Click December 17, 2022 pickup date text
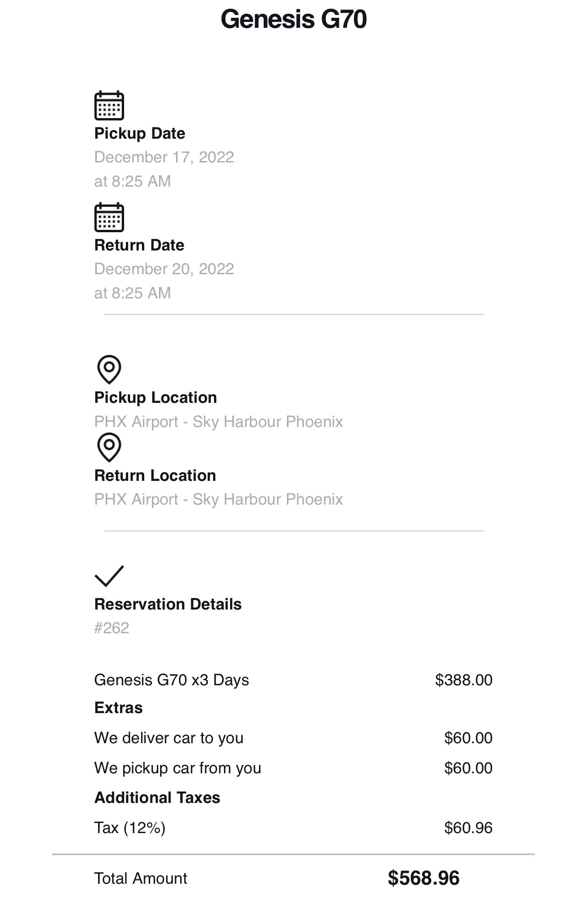 (x=164, y=157)
